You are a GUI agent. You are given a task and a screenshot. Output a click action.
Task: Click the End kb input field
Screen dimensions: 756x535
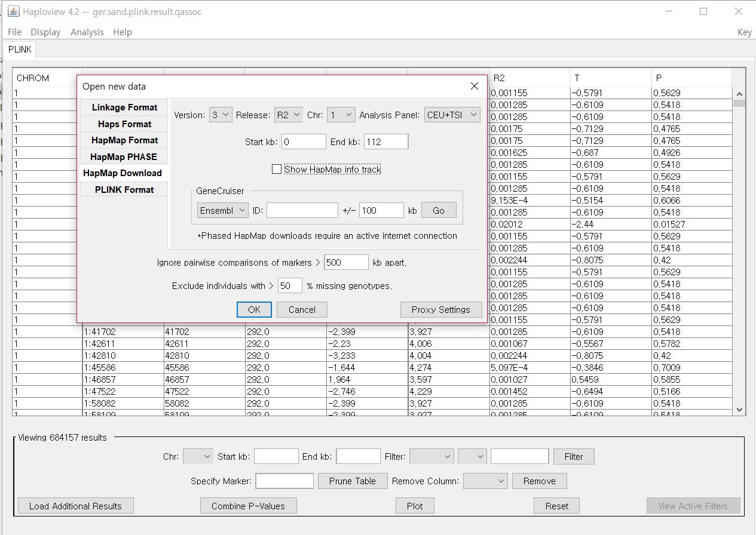point(386,142)
